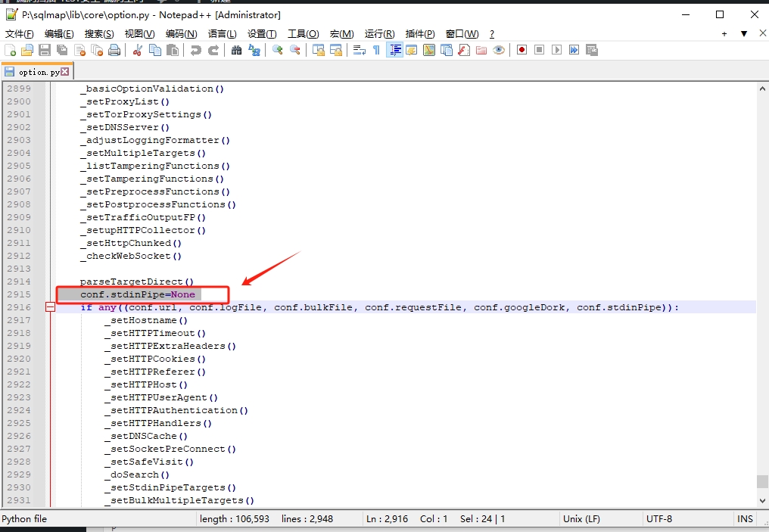Open the 视图(V) menu

[139, 34]
